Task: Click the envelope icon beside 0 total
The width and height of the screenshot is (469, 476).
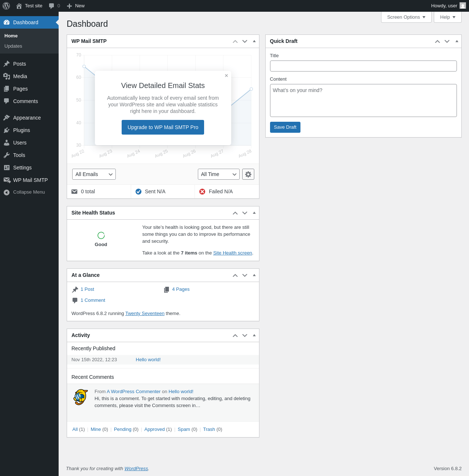Action: (74, 191)
